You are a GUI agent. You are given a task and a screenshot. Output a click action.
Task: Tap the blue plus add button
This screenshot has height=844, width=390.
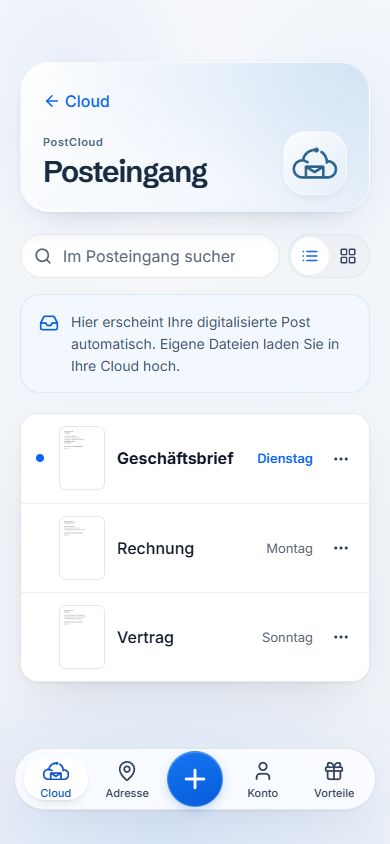(x=195, y=779)
